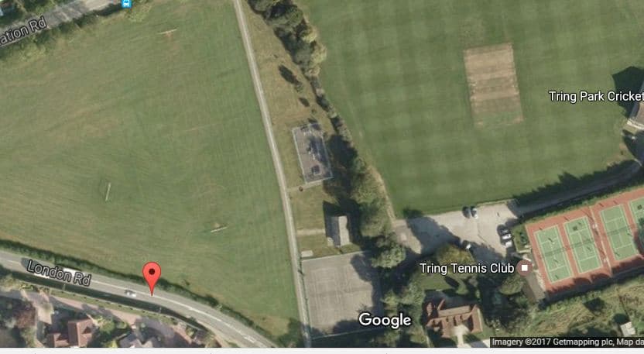The height and width of the screenshot is (354, 644).
Task: Click the small grey shed beside the footpath
Action: pyautogui.click(x=338, y=230)
